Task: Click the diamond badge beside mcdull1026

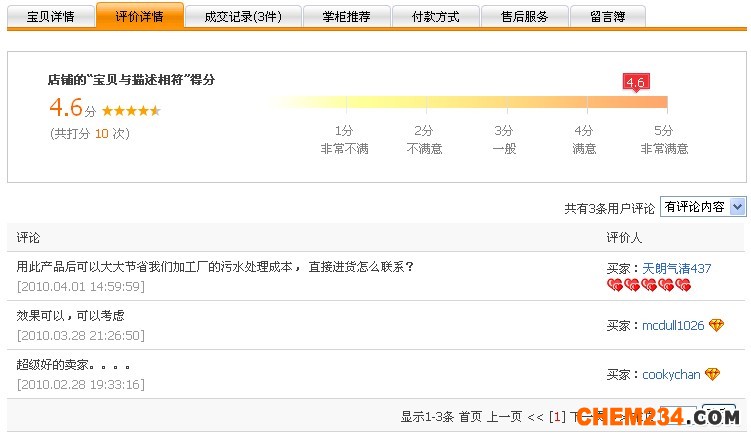Action: point(716,326)
